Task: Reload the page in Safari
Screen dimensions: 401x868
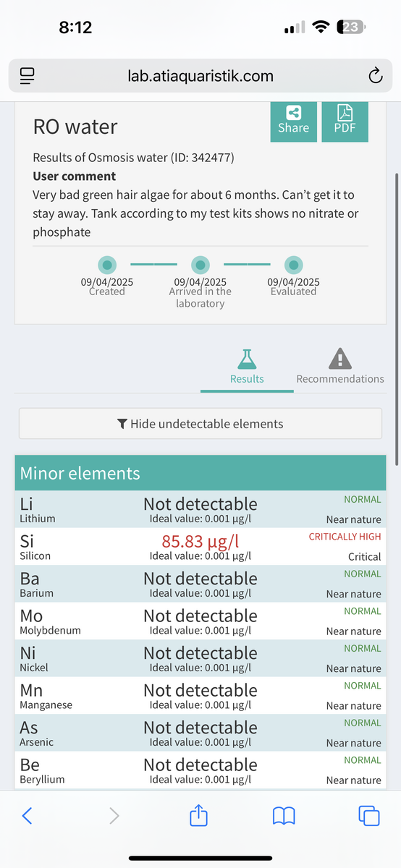Action: pos(375,75)
